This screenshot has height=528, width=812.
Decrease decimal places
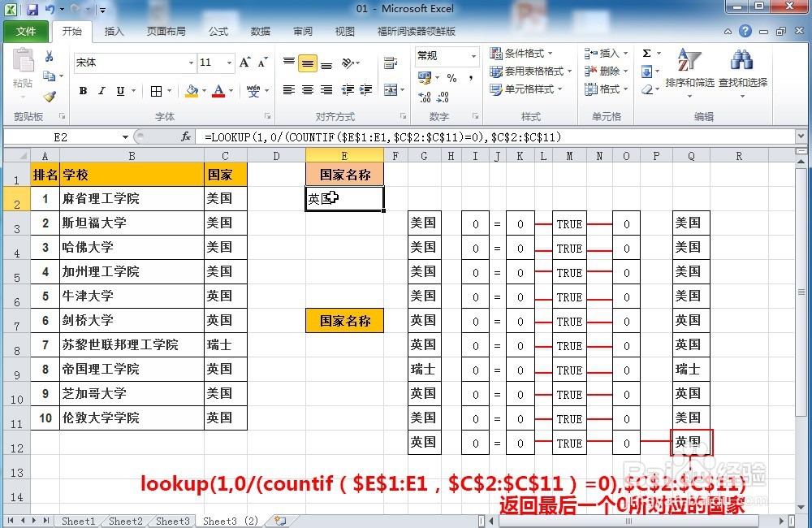pyautogui.click(x=443, y=97)
